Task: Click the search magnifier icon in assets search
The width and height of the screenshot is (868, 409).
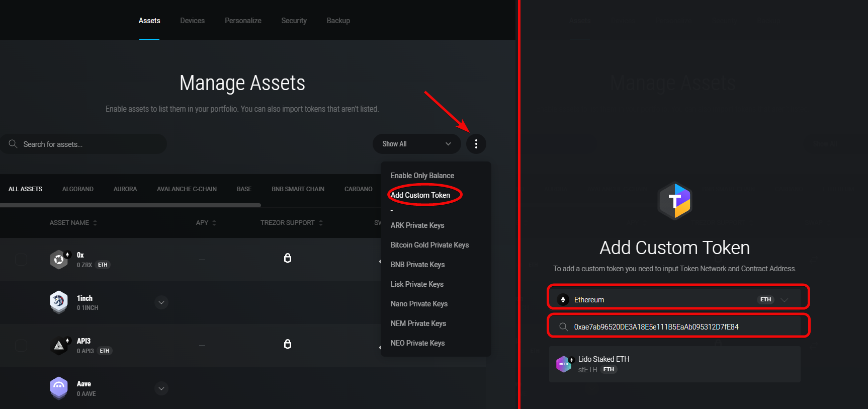Action: (13, 144)
